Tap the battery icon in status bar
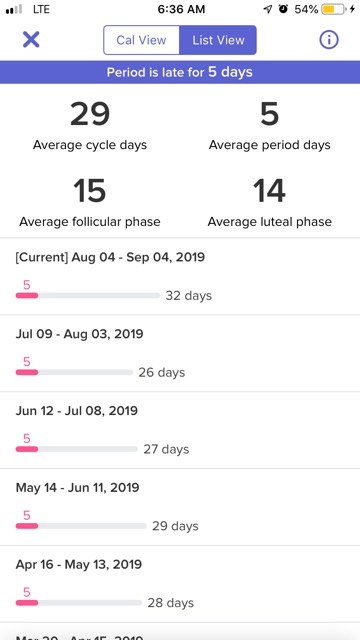The image size is (360, 640). point(333,9)
